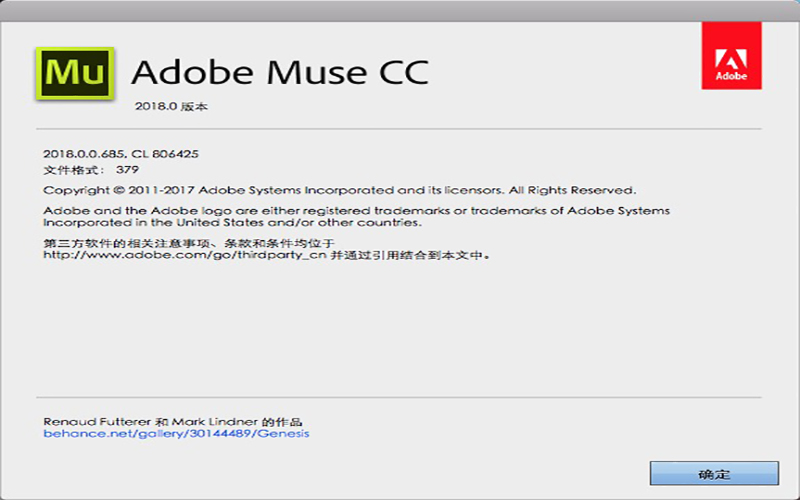Select the 2018.0 版本 version text
Screen dimensions: 800x500
pyautogui.click(x=171, y=107)
